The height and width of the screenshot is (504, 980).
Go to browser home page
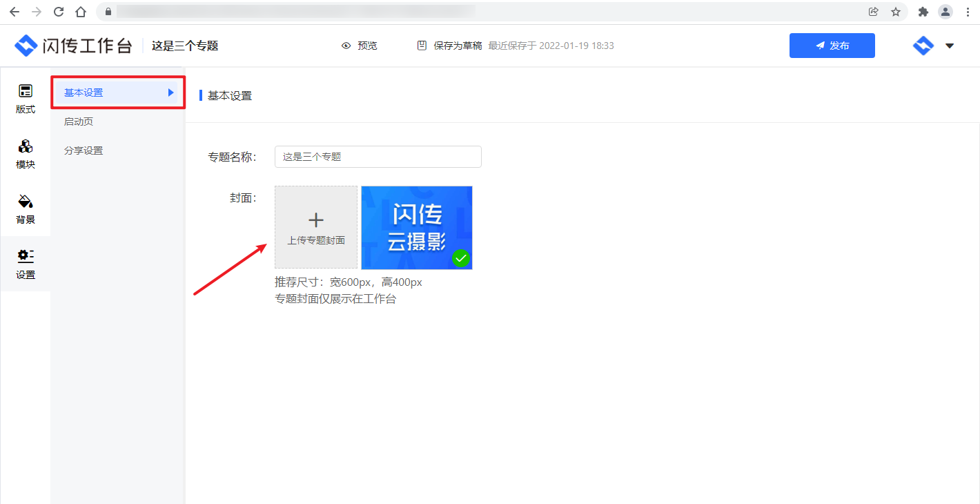(81, 12)
